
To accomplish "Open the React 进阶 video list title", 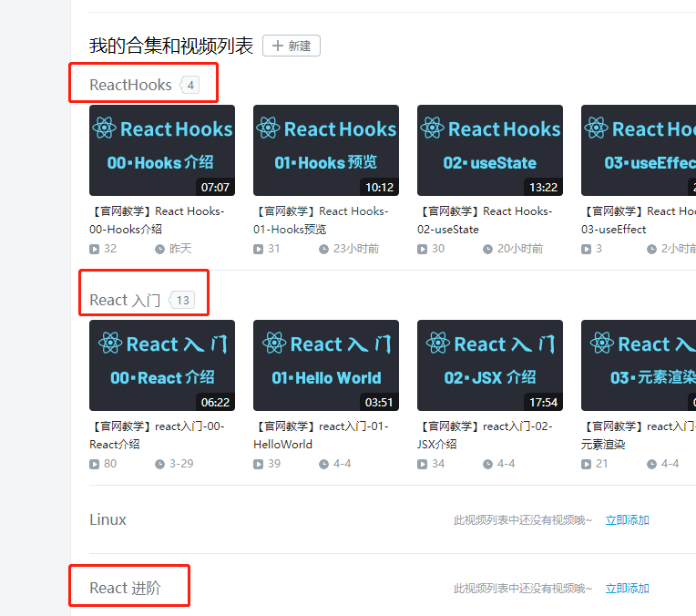I will click(125, 588).
